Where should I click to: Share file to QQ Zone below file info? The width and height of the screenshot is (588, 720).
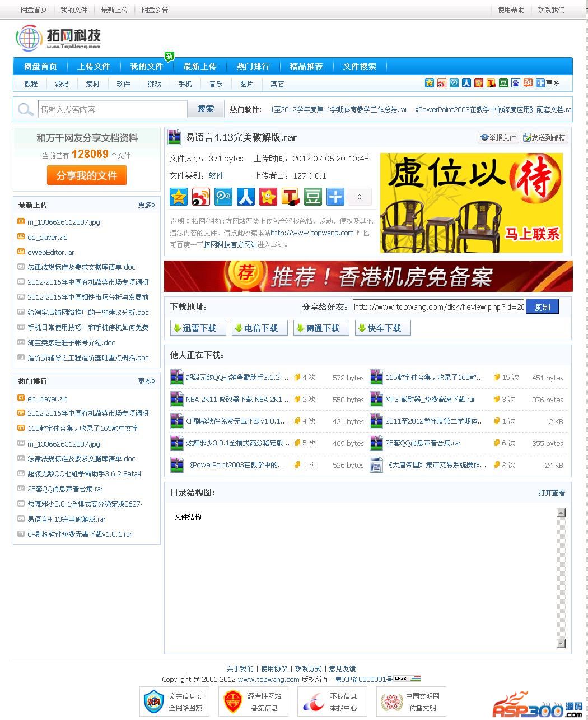179,197
